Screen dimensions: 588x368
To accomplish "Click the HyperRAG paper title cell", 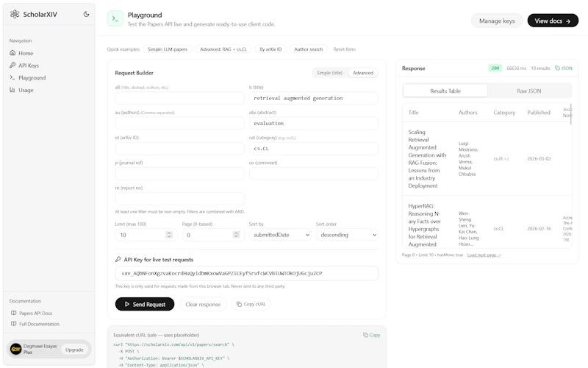I will click(x=425, y=225).
